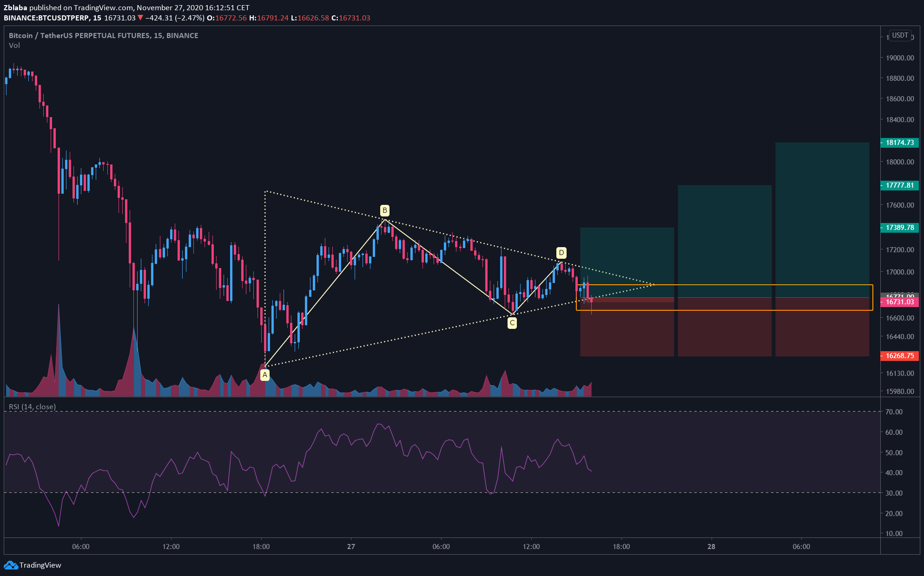This screenshot has width=924, height=576.
Task: Click the 15980.00 price axis label
Action: [900, 392]
